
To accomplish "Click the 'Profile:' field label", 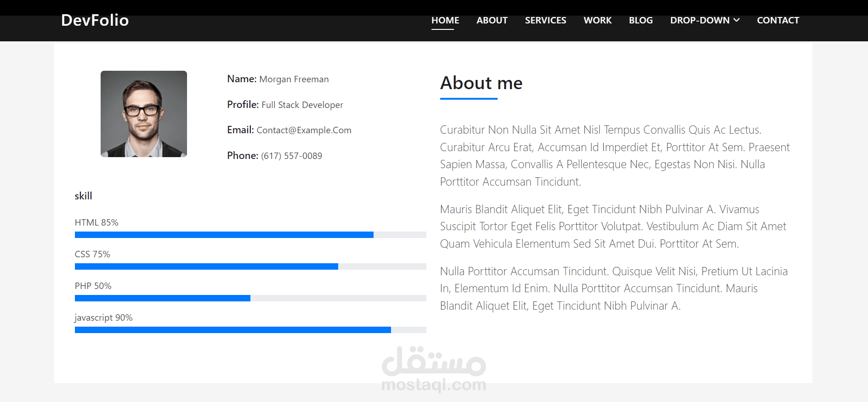I will pyautogui.click(x=243, y=105).
